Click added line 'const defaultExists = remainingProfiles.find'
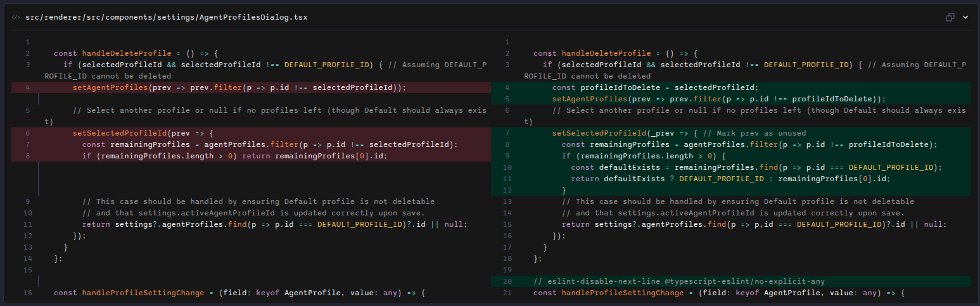Image resolution: width=980 pixels, height=306 pixels. pos(730,167)
